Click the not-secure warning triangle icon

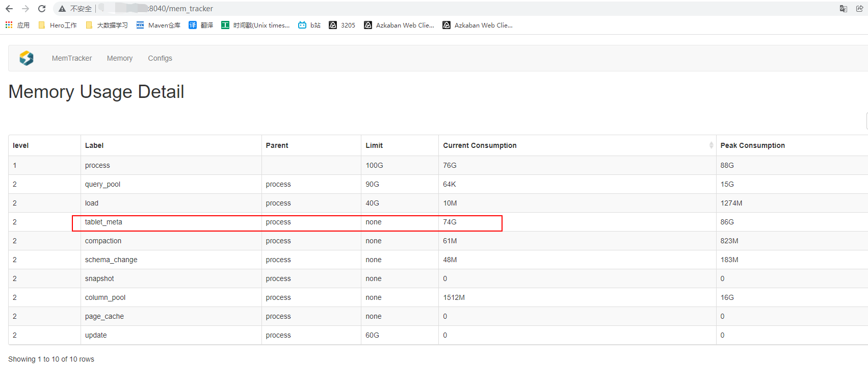[x=62, y=9]
